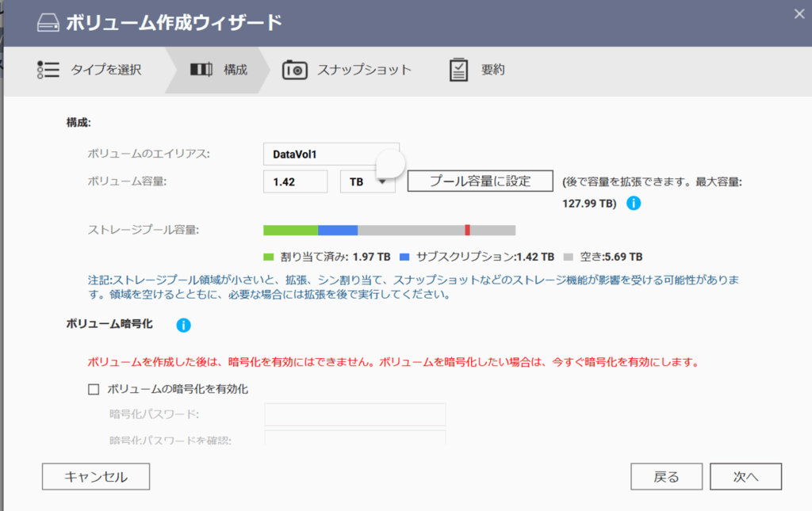
Task: Open info icon beside volume encryption heading
Action: 183,325
